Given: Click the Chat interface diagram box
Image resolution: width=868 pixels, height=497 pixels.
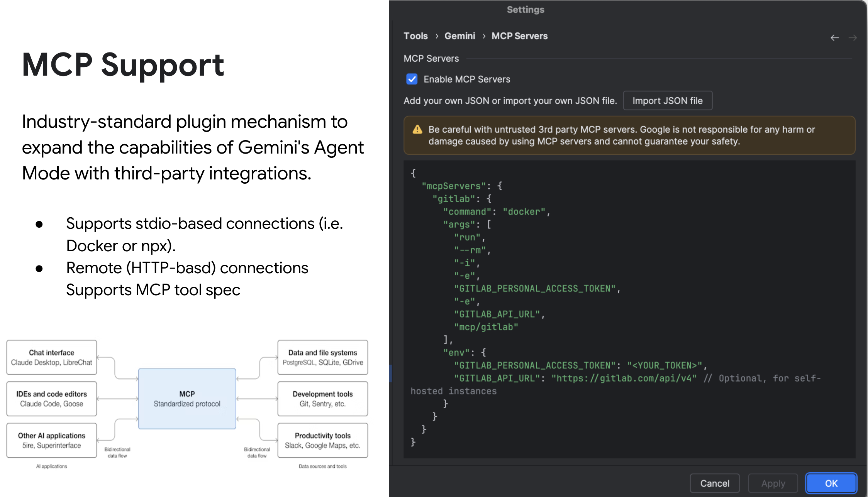Looking at the screenshot, I should click(51, 357).
